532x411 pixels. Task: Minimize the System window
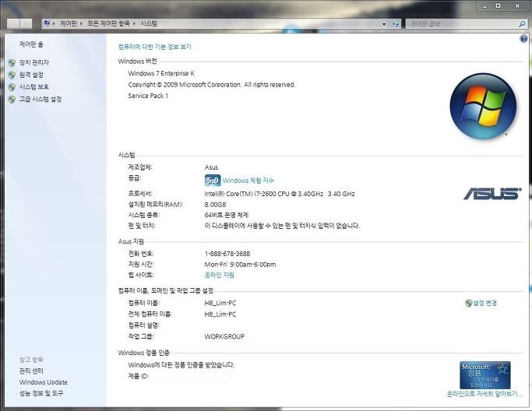(x=484, y=6)
